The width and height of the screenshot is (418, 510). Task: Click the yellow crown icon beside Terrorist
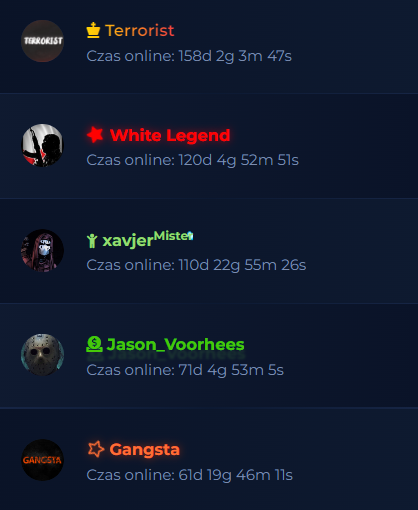click(x=93, y=30)
